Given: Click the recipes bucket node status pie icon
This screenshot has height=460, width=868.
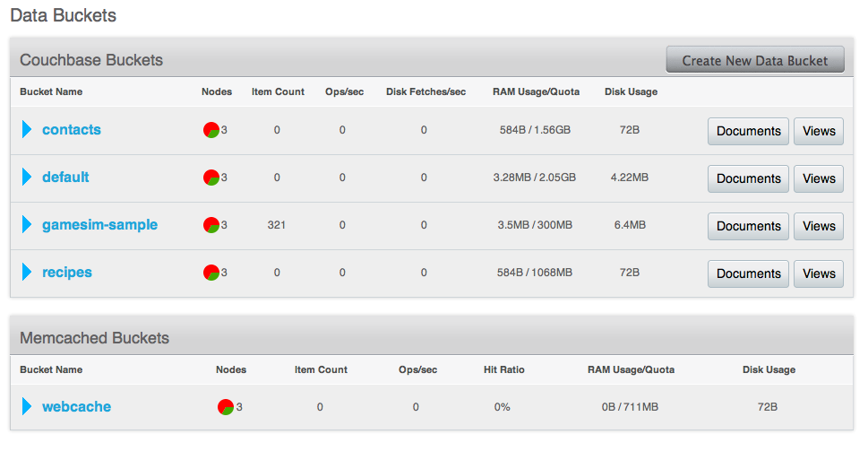Looking at the screenshot, I should click(x=211, y=273).
